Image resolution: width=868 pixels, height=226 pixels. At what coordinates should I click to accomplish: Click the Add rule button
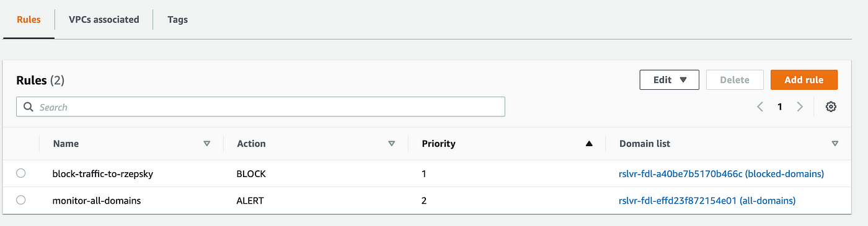(804, 80)
